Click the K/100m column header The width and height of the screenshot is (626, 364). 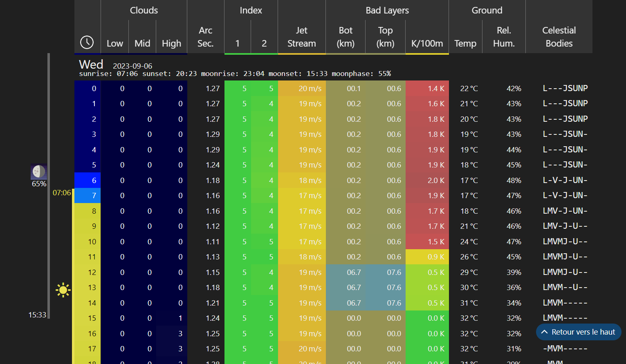427,43
